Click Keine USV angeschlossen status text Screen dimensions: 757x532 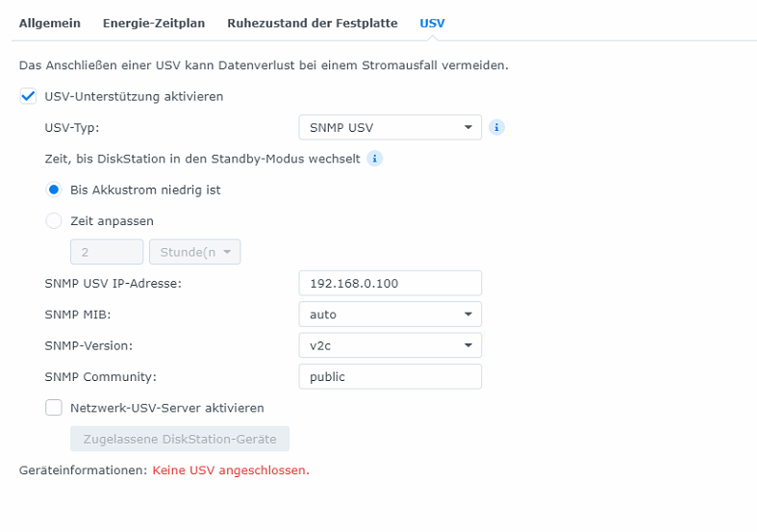click(x=231, y=470)
